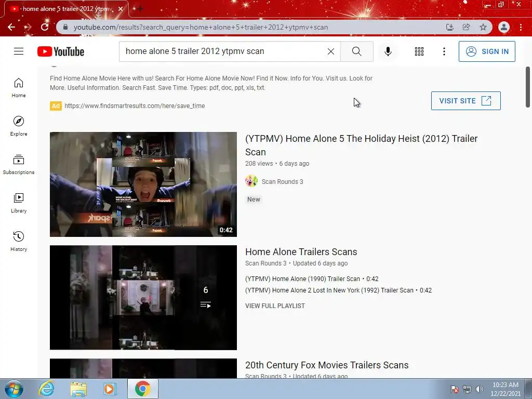Open the Chrome profile avatar

coord(504,27)
